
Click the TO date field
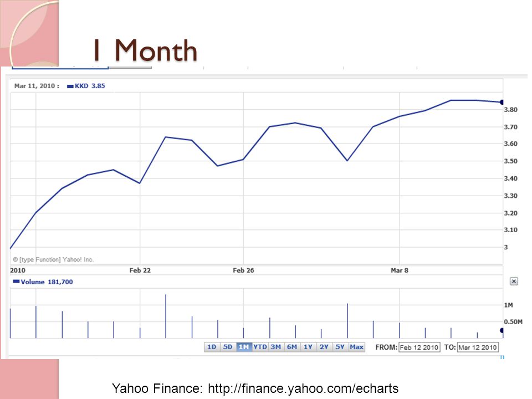click(x=478, y=347)
